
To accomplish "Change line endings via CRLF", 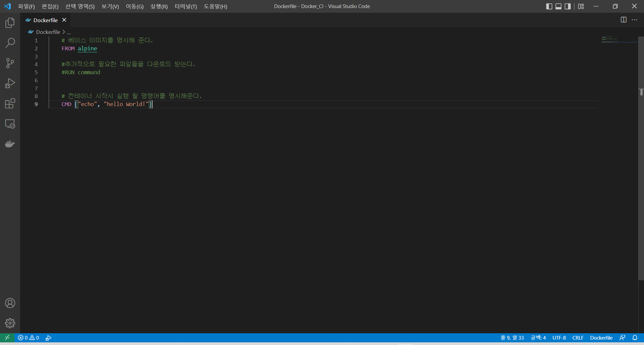I will (x=578, y=338).
